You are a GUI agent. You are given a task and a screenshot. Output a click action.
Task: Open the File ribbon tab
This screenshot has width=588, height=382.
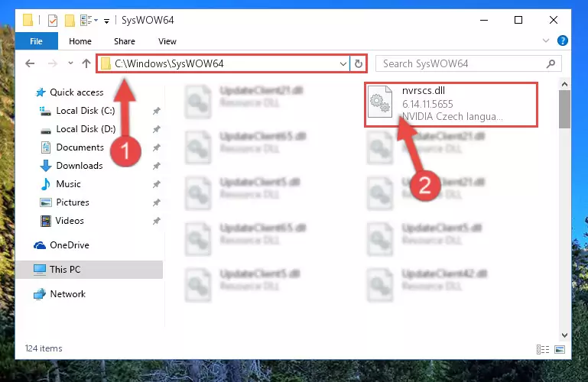coord(37,41)
